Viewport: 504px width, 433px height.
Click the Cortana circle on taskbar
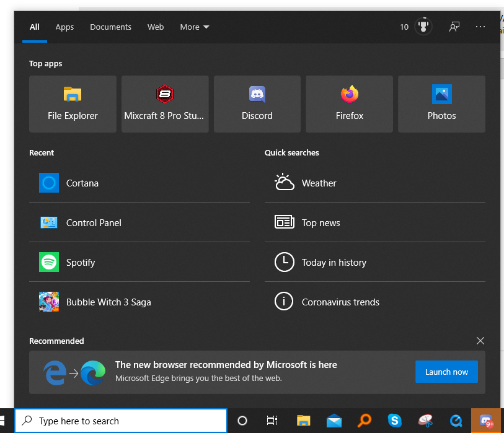(x=242, y=421)
